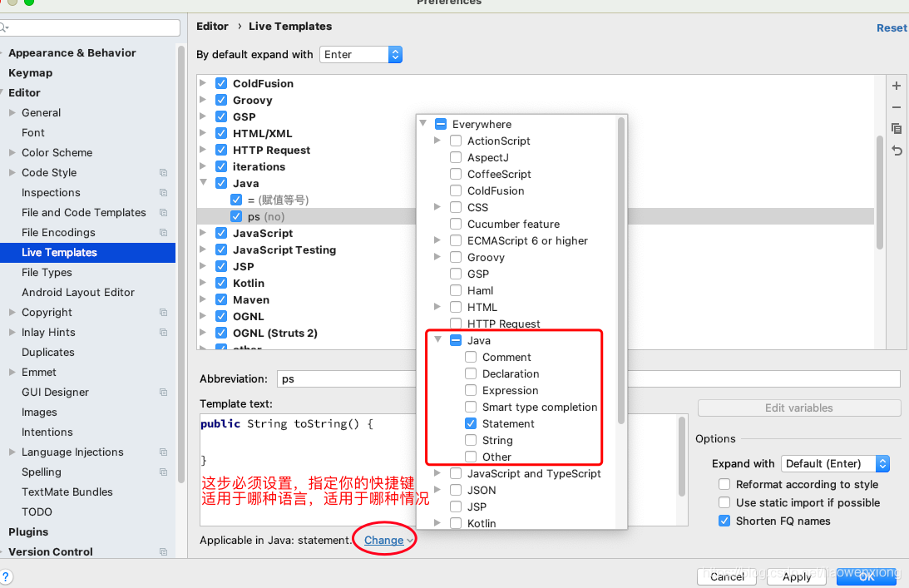909x588 pixels.
Task: Expand the Emmet settings node
Action: point(12,372)
